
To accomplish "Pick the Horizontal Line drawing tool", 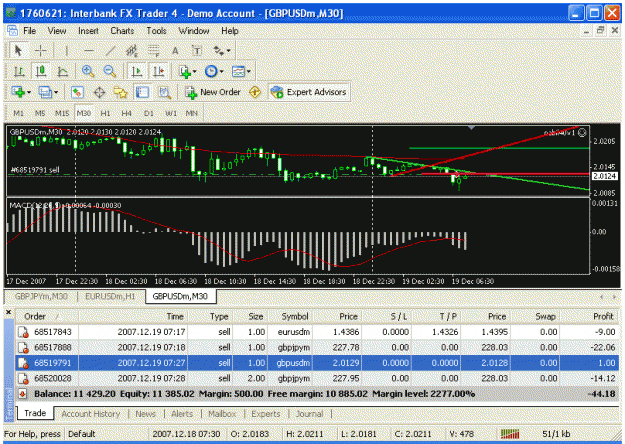I will tap(89, 51).
